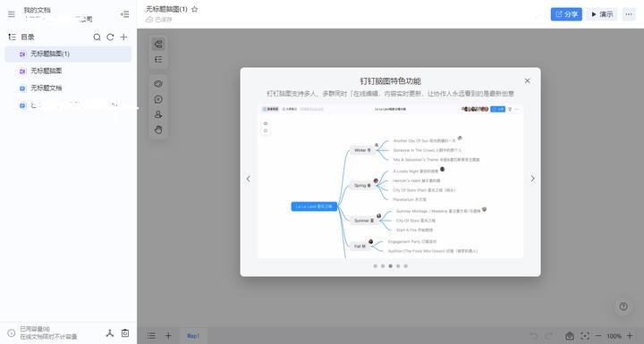The width and height of the screenshot is (644, 344).
Task: Go to the previous feature slide
Action: pyautogui.click(x=248, y=179)
